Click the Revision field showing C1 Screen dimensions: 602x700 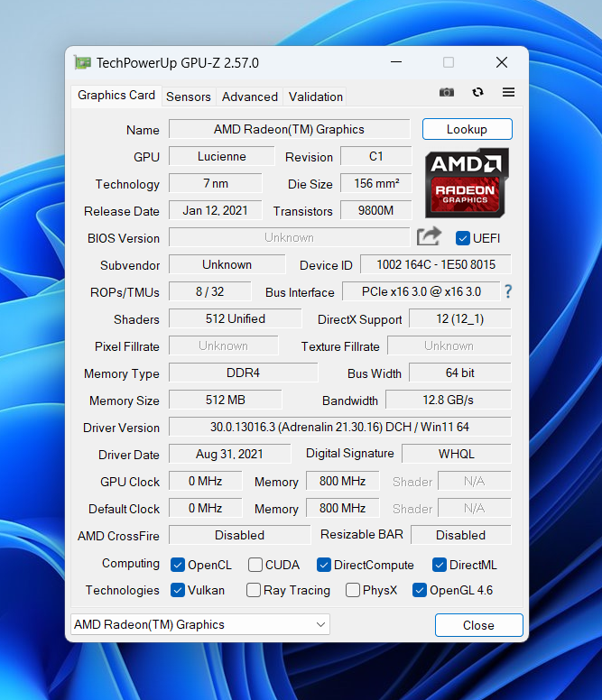(x=376, y=156)
